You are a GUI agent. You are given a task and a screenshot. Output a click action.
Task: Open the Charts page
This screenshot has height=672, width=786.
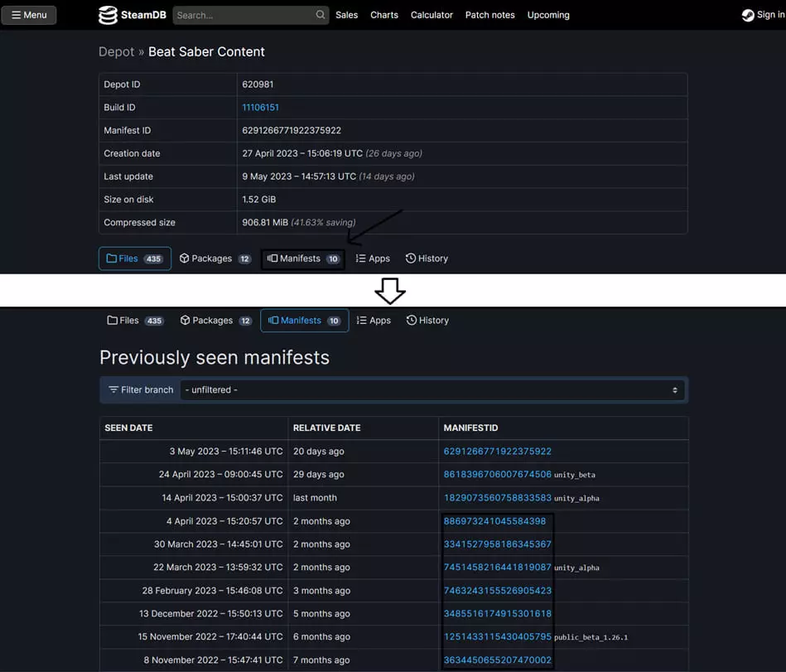[384, 15]
